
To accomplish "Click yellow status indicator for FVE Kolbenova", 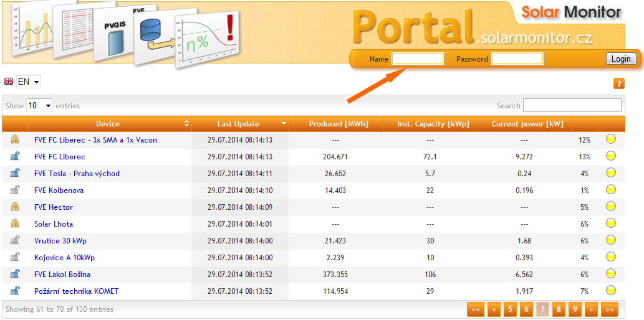I will coord(610,189).
